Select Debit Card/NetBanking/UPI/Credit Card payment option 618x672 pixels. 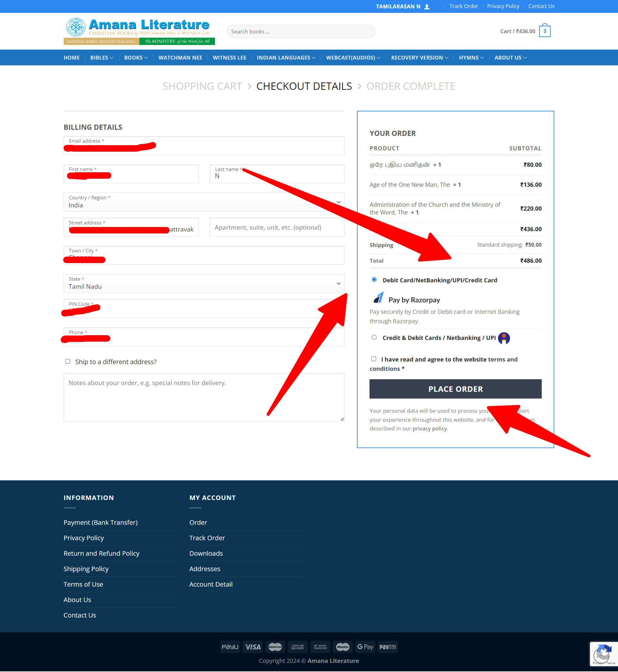point(374,279)
